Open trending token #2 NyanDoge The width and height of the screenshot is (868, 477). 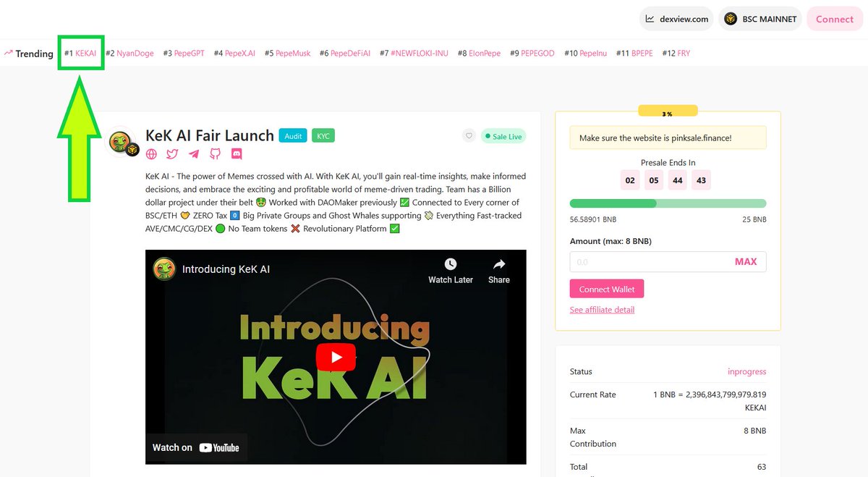pos(129,53)
